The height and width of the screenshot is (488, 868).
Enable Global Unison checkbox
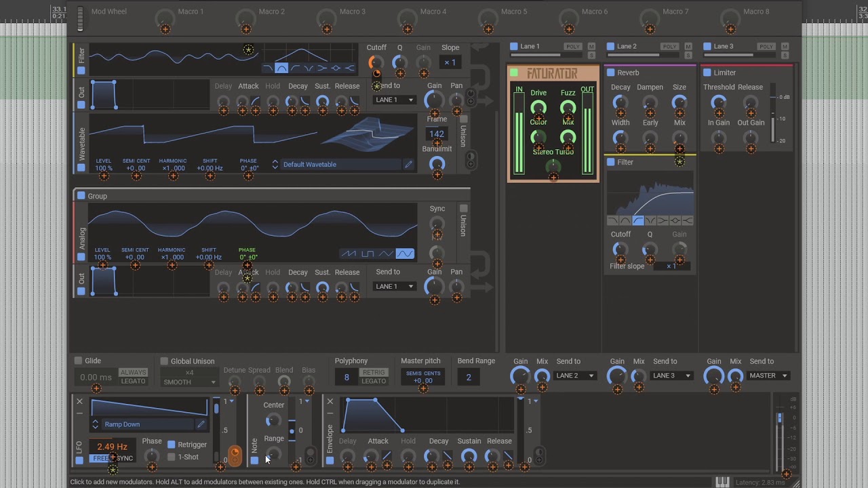tap(164, 361)
